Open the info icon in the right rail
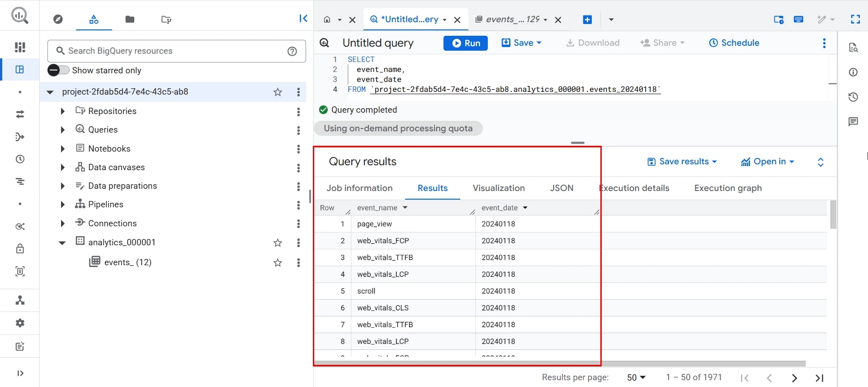This screenshot has height=387, width=868. click(853, 72)
